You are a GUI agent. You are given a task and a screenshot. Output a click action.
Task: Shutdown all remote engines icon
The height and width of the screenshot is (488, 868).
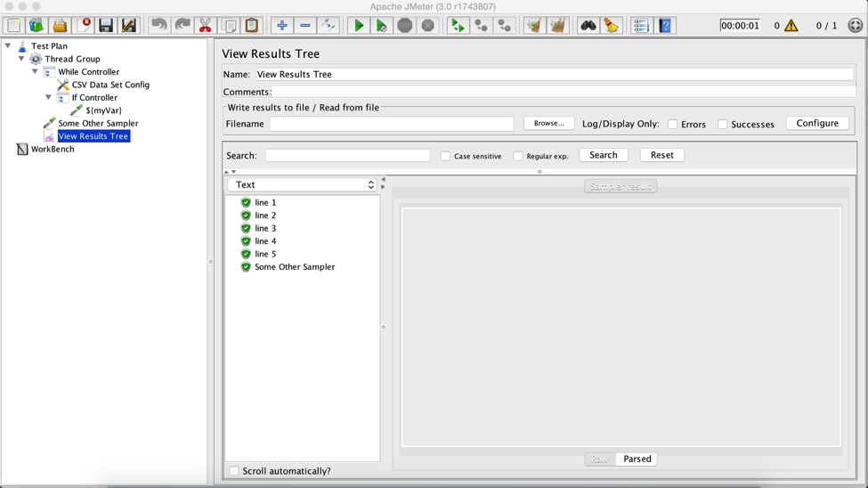coord(504,26)
